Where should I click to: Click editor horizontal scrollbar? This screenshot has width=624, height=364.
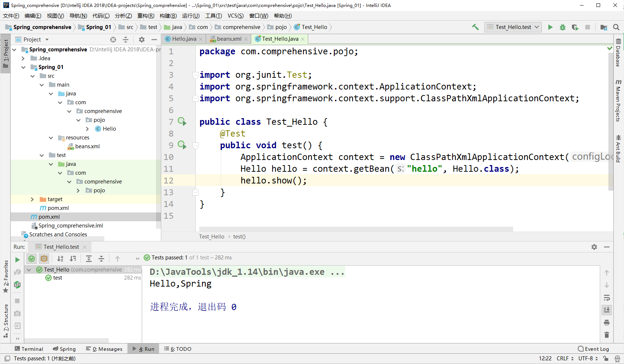click(356, 229)
